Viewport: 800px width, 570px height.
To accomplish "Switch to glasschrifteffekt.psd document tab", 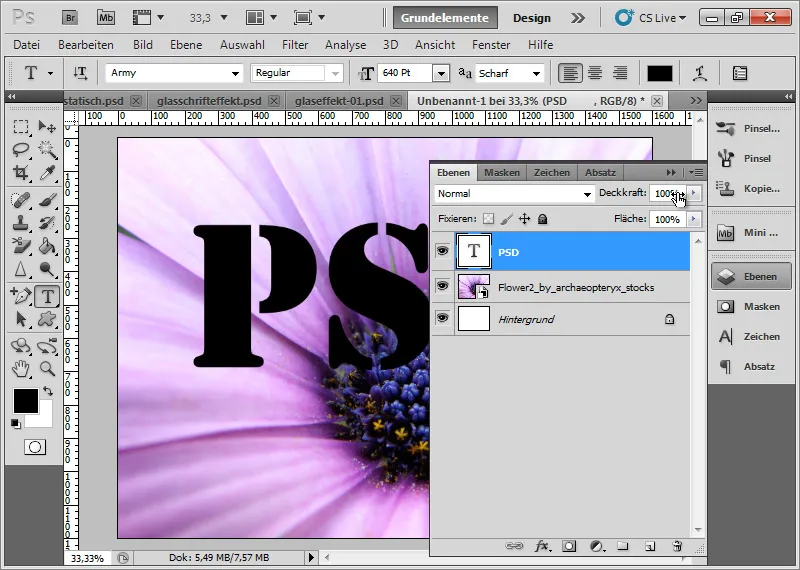I will pyautogui.click(x=210, y=101).
